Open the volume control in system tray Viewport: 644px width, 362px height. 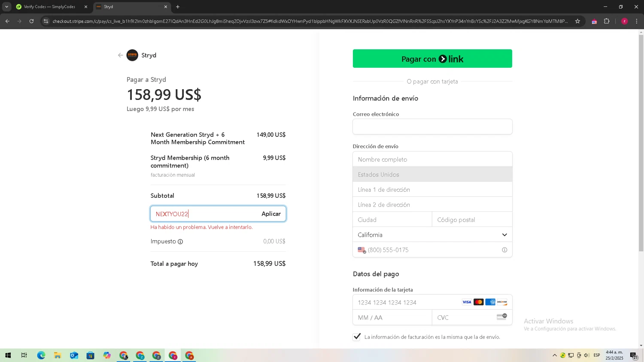(586, 355)
